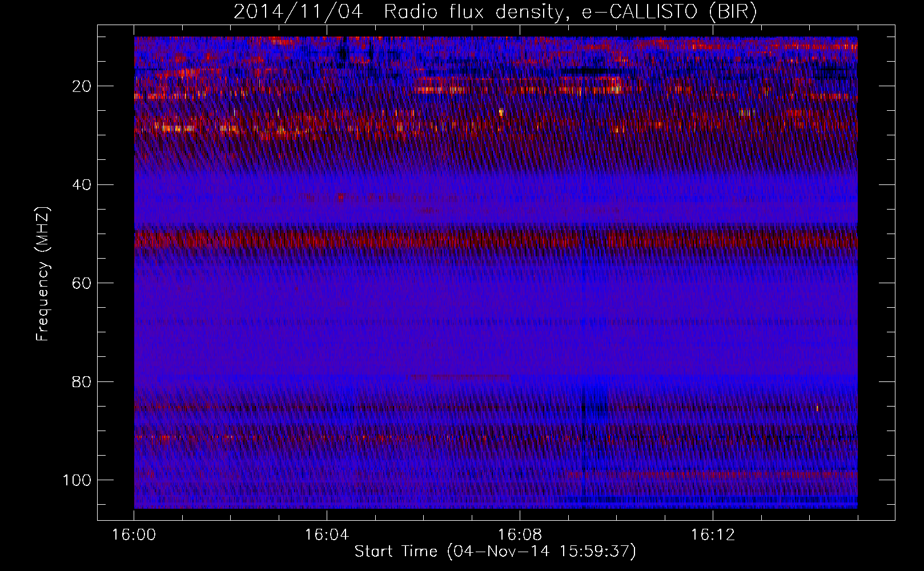924x571 pixels.
Task: Click the '16:08' time tick label
Action: [x=520, y=535]
